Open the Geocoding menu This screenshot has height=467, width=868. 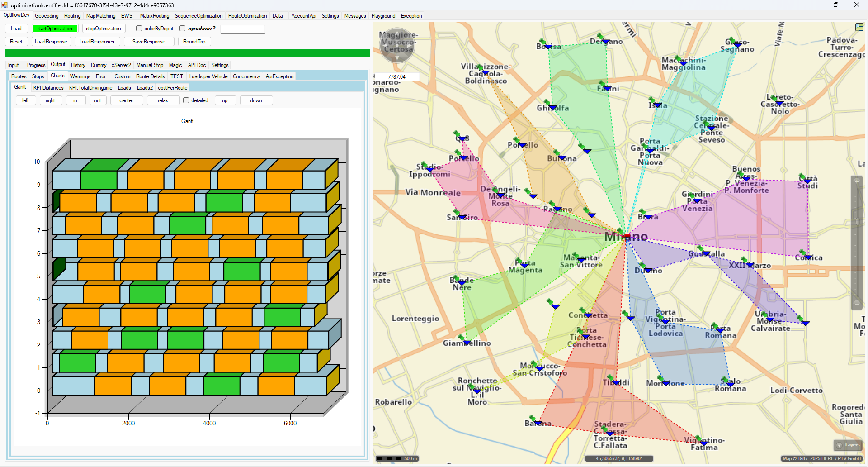pos(47,16)
